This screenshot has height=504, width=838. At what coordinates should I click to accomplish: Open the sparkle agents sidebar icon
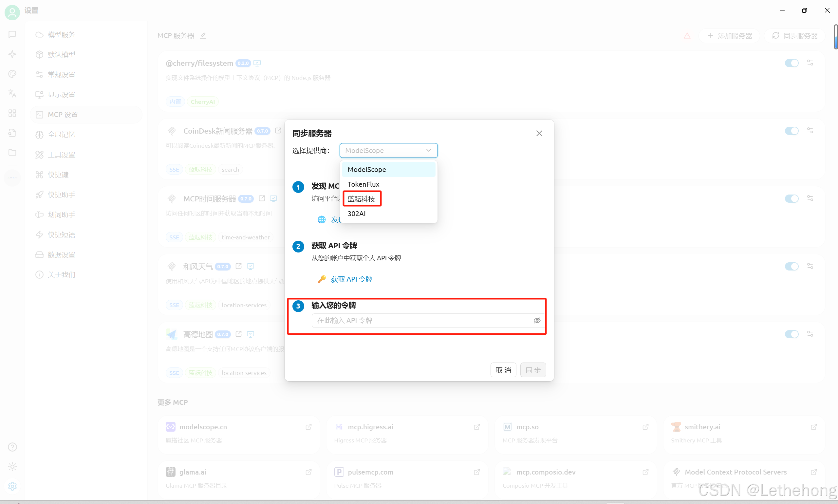pos(12,54)
